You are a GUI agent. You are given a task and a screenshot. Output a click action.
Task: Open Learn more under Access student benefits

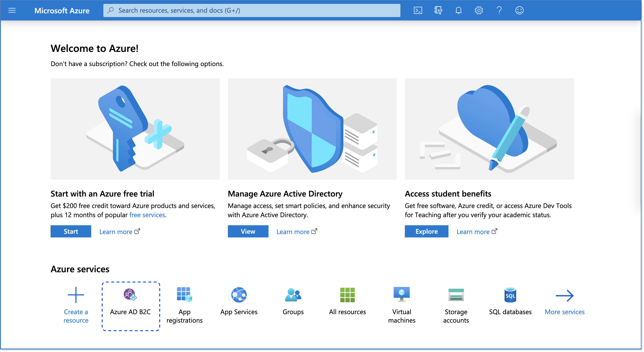coord(477,232)
